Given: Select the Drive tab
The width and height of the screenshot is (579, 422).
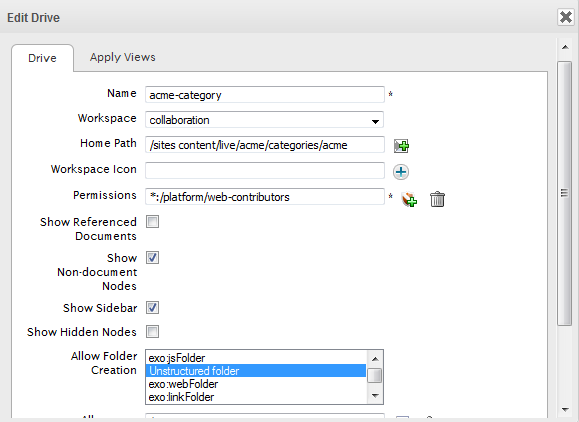Looking at the screenshot, I should click(42, 58).
